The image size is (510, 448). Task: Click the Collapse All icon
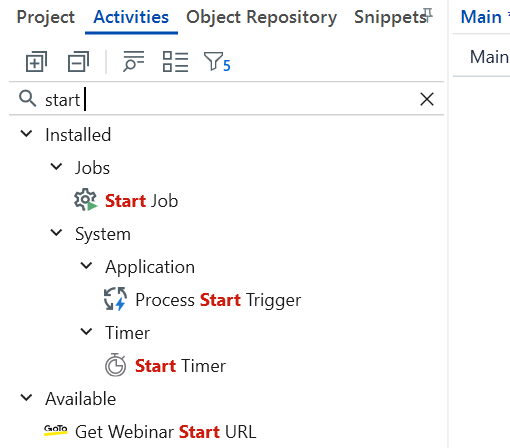coord(79,61)
